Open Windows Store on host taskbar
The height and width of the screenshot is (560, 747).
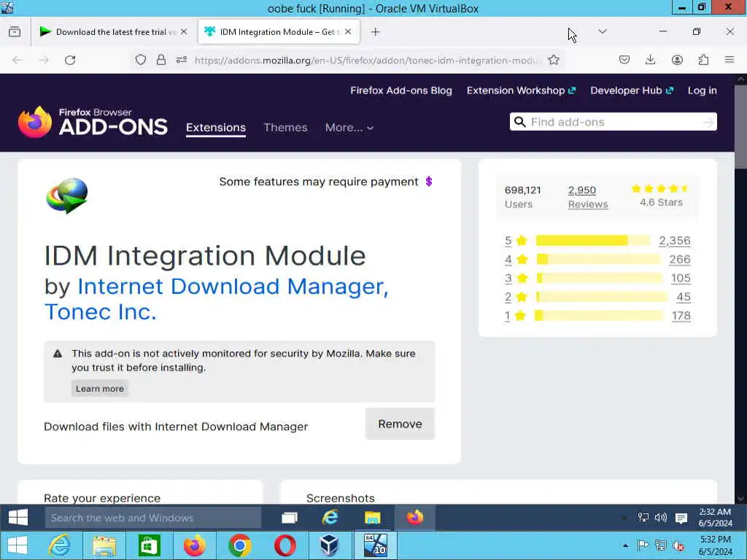[149, 545]
